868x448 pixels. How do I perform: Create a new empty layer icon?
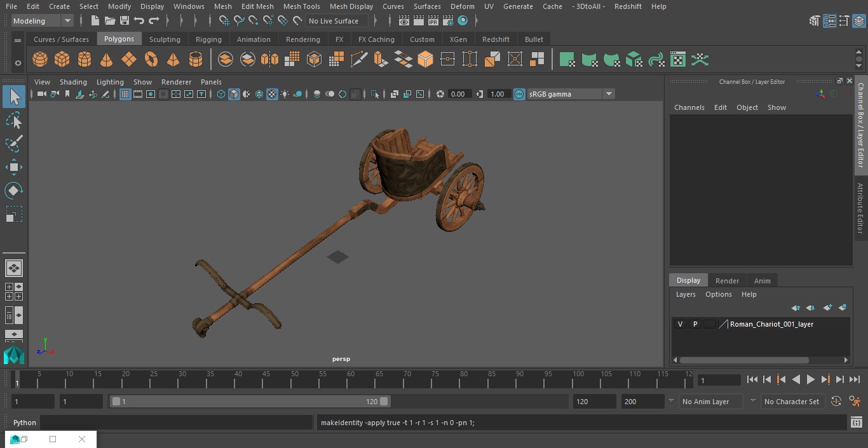827,308
